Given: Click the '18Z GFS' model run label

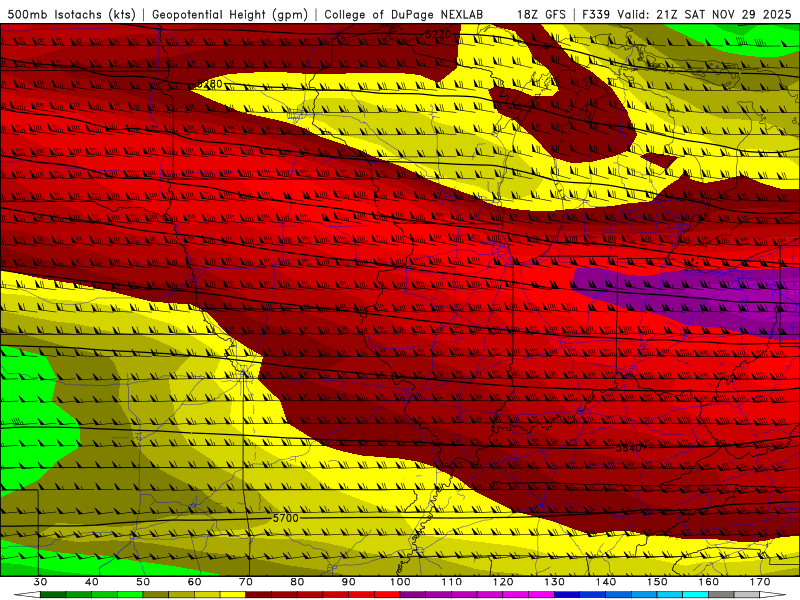Looking at the screenshot, I should click(541, 14).
